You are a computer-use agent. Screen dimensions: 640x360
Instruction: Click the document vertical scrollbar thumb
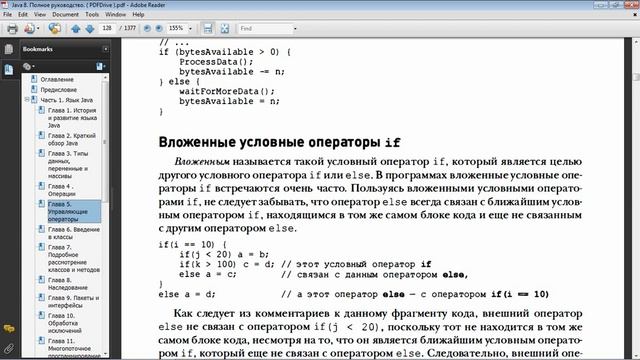point(636,77)
